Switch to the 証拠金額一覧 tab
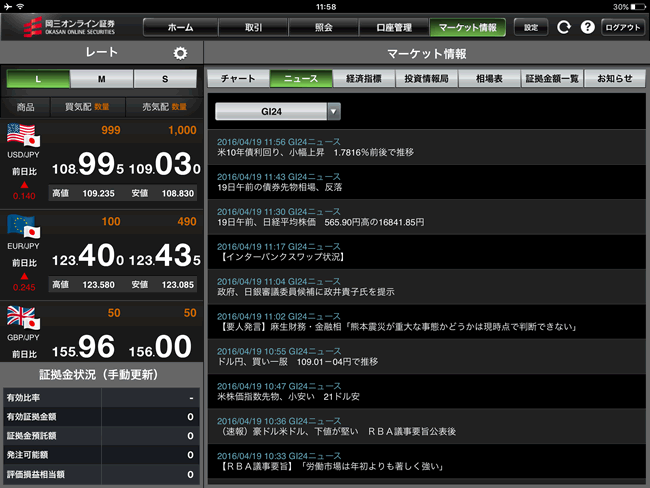Viewport: 650px width, 488px height. point(552,78)
